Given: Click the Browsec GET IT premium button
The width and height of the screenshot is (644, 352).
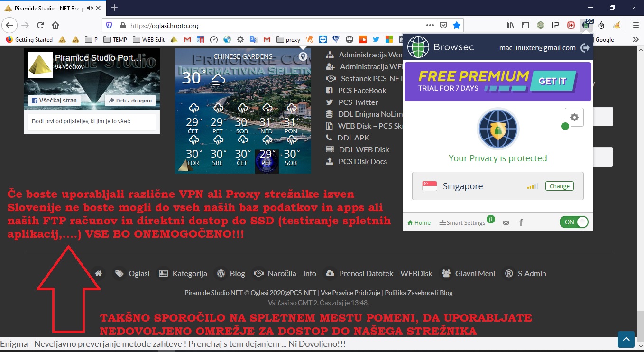Looking at the screenshot, I should tap(552, 81).
